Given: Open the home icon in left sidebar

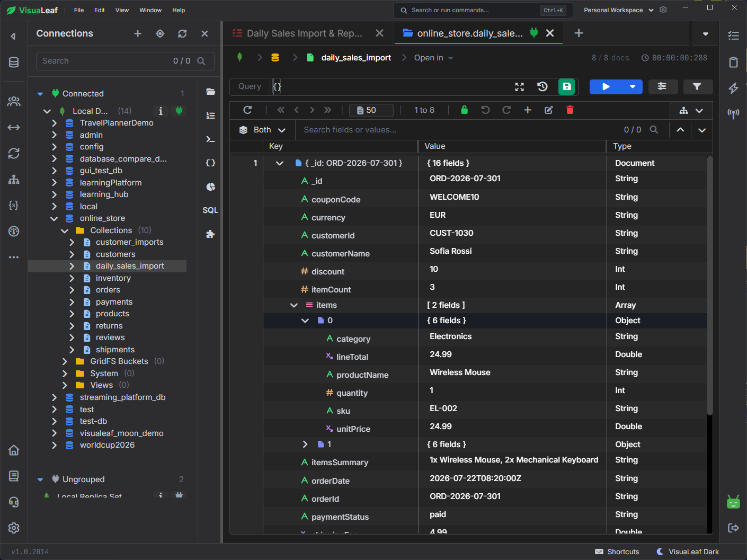Looking at the screenshot, I should [14, 450].
